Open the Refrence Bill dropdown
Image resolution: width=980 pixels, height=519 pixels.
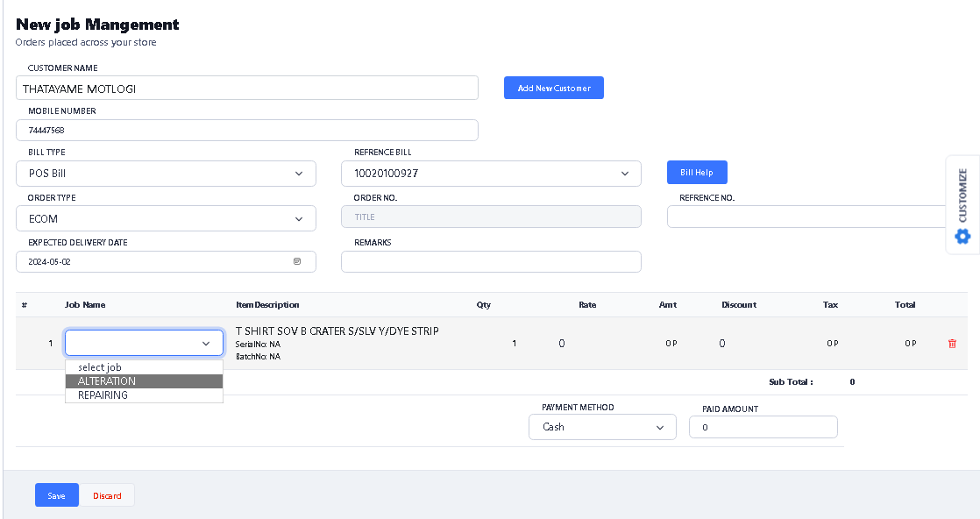(491, 174)
